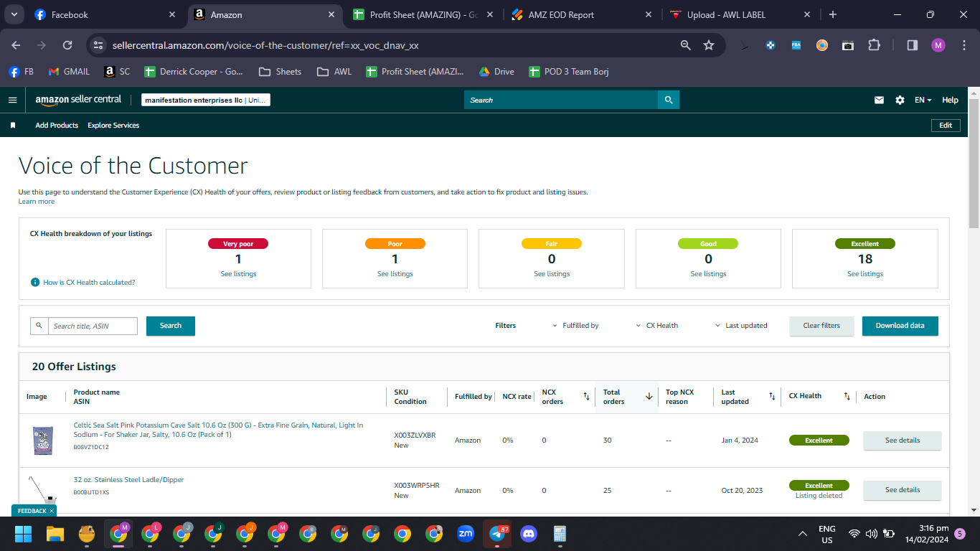The height and width of the screenshot is (551, 980).
Task: Click the Chrome zoom magnifier icon in address bar
Action: coord(686,45)
